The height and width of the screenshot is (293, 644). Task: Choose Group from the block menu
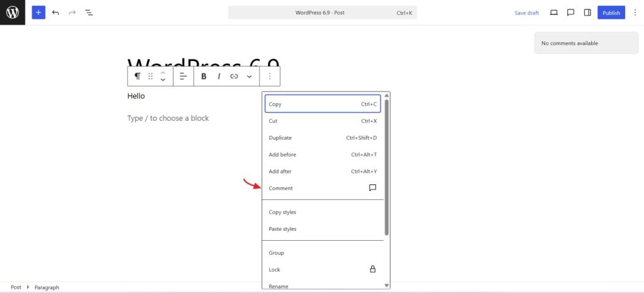323,253
